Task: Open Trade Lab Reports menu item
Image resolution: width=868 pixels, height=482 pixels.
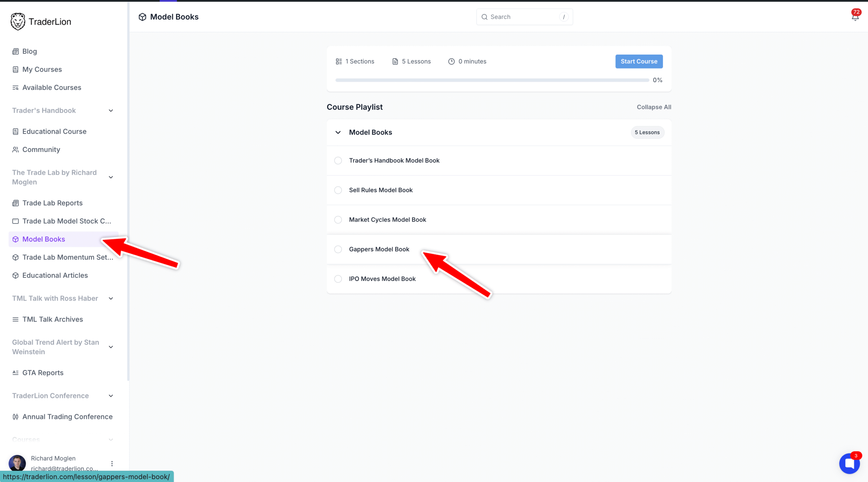Action: point(52,203)
